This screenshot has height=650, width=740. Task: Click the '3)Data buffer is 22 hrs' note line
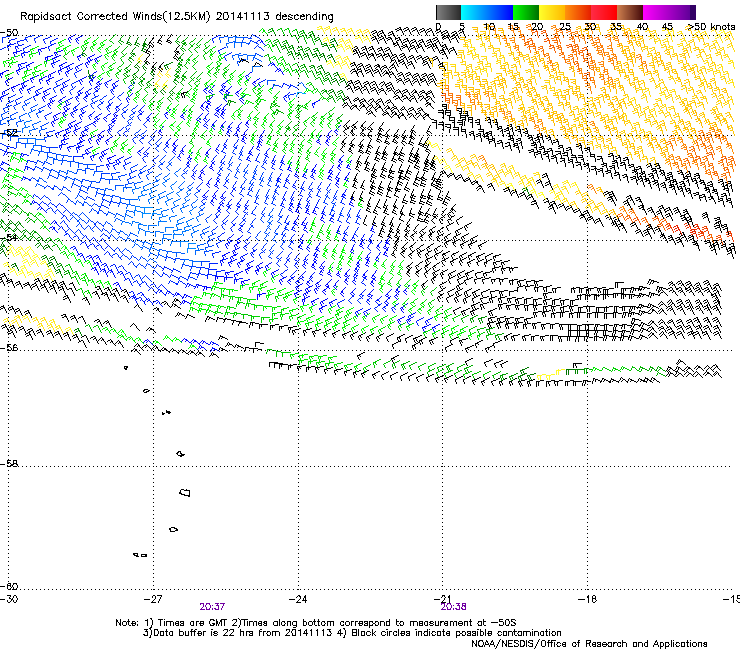[x=352, y=633]
